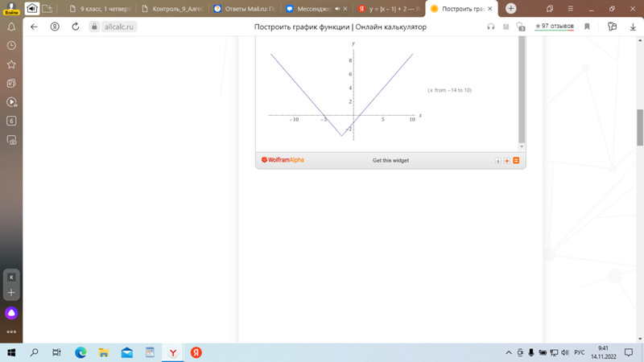Bookmark this page with the flag icon
Viewport: 644px width, 362px height.
tap(587, 27)
